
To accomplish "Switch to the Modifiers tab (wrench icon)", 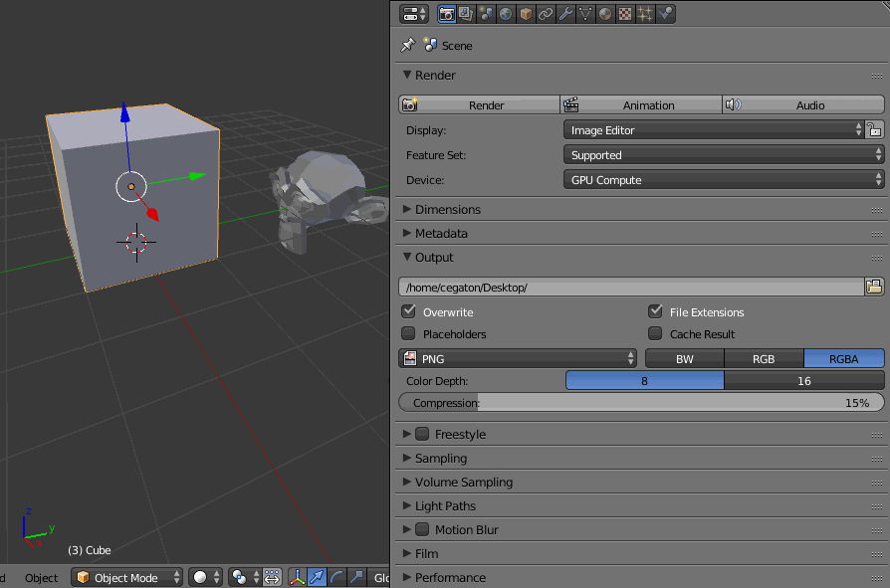I will coord(564,13).
